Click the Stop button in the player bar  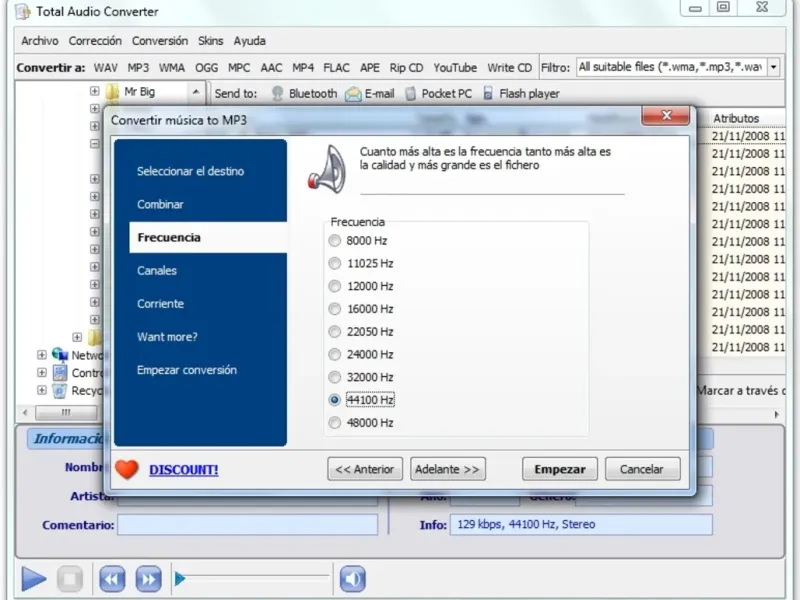point(70,579)
